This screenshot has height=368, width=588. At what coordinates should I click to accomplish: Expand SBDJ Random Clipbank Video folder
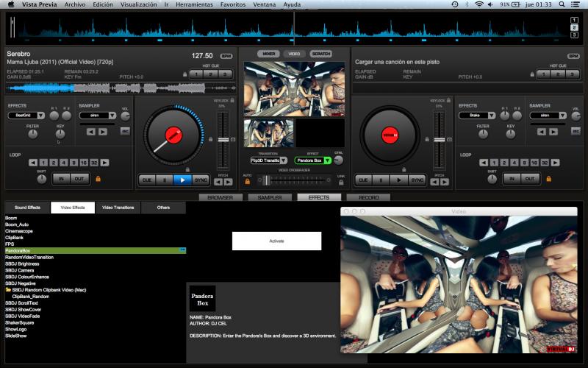(x=8, y=290)
